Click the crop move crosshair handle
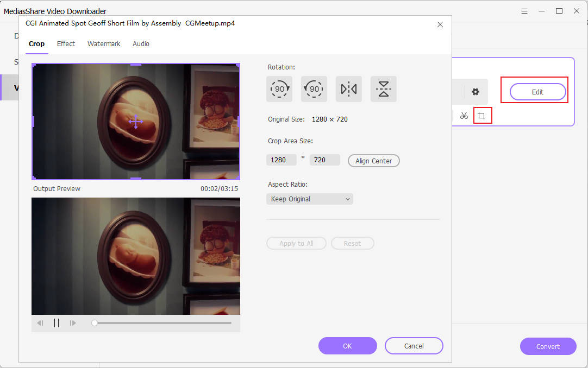 click(136, 122)
